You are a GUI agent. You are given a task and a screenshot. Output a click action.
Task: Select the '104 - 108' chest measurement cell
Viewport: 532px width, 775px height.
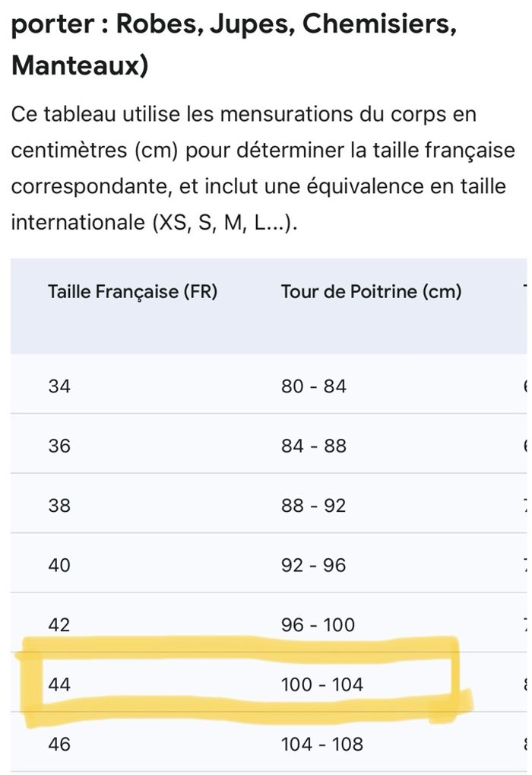coord(322,744)
